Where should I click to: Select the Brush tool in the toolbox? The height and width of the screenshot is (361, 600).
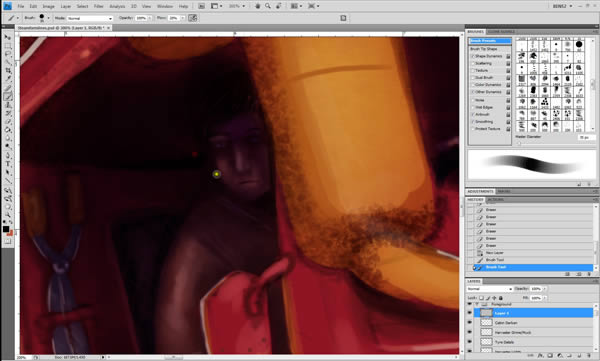click(7, 96)
